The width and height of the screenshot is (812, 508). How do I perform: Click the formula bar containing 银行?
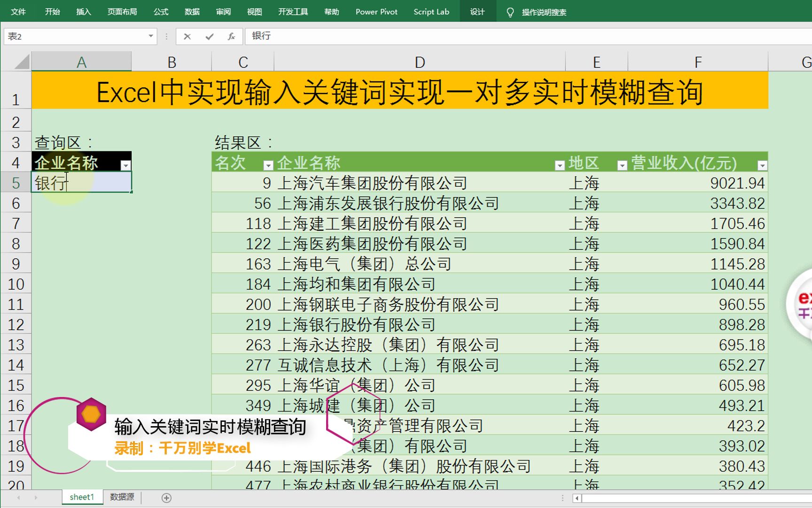point(529,36)
